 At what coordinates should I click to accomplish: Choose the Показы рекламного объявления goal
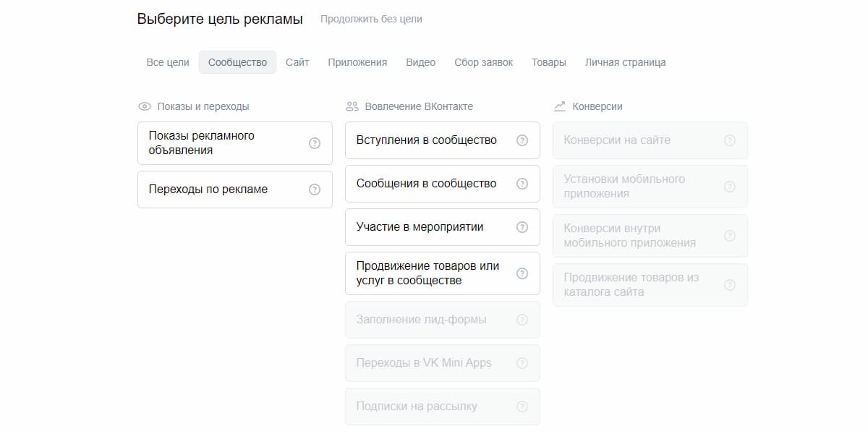(x=217, y=143)
